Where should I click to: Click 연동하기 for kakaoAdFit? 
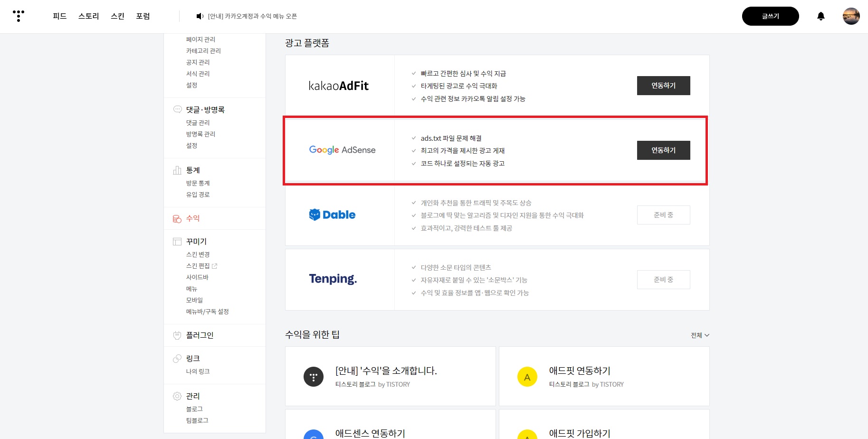click(664, 86)
